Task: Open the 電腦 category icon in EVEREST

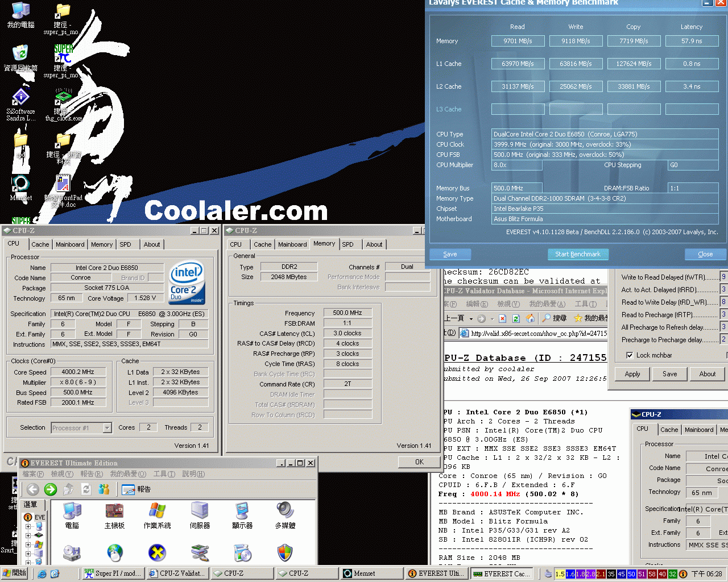Action: pos(72,516)
